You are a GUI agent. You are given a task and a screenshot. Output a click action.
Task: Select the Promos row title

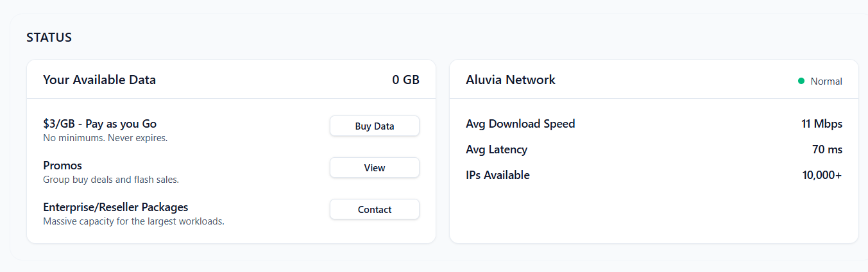(x=62, y=166)
